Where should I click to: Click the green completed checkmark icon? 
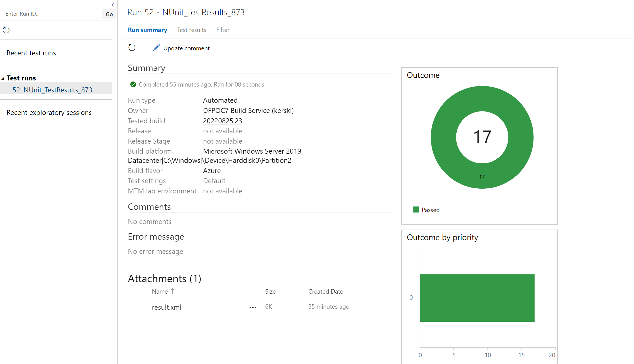(x=133, y=84)
